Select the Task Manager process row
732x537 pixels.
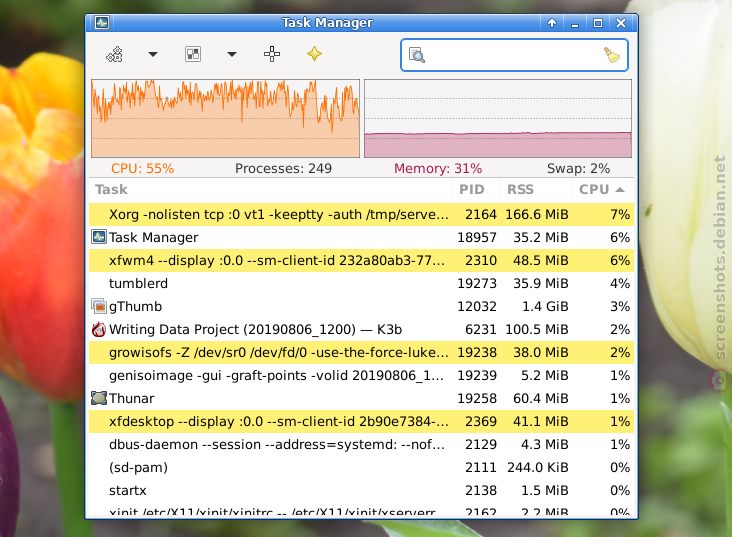click(361, 237)
